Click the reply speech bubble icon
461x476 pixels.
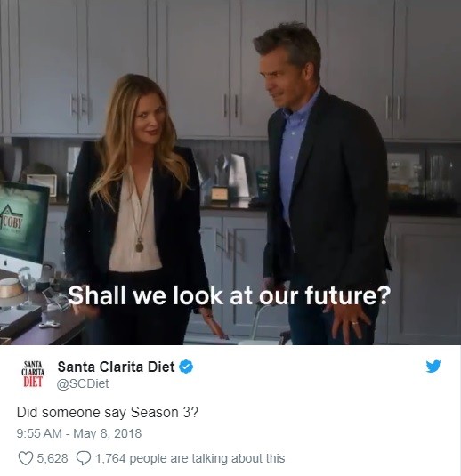tap(84, 458)
